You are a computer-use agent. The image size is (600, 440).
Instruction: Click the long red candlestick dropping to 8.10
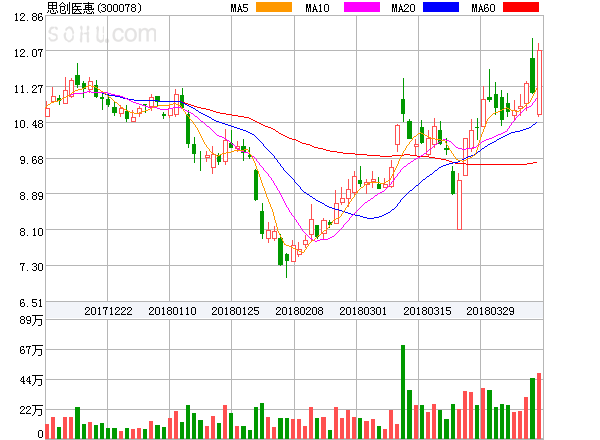[460, 200]
